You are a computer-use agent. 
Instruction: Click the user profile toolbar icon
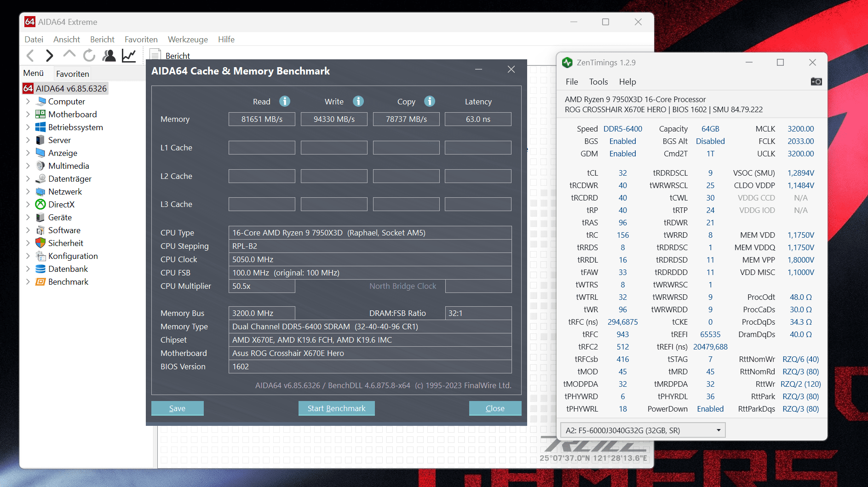tap(109, 56)
